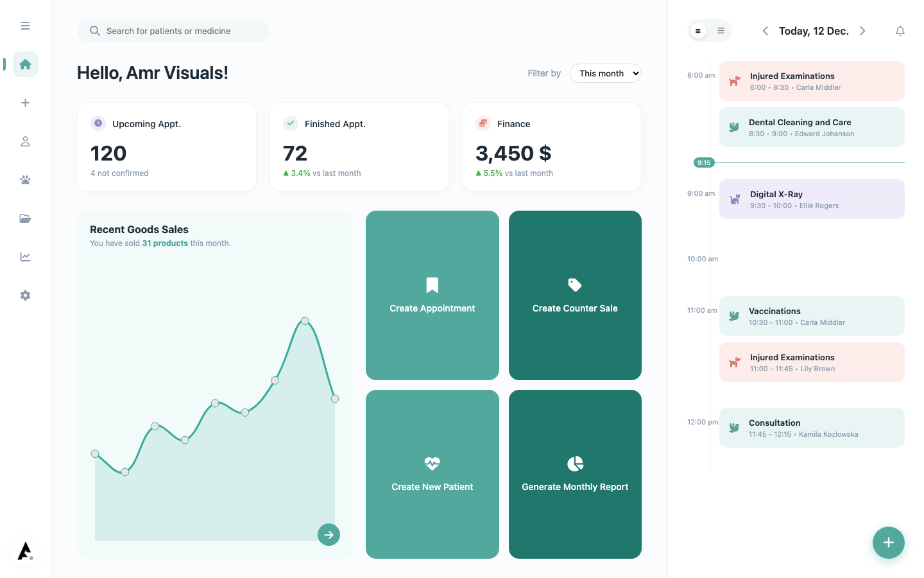The height and width of the screenshot is (578, 924).
Task: Click bird icon on Consultation appointment
Action: click(x=734, y=428)
